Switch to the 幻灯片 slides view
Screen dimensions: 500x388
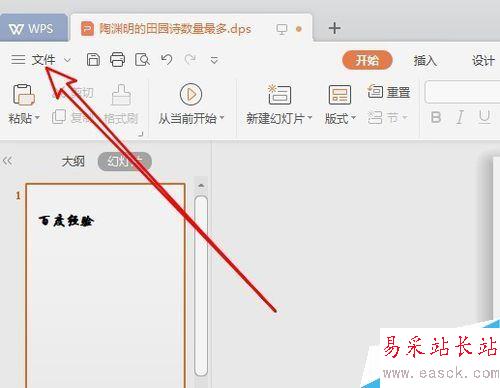(x=125, y=162)
